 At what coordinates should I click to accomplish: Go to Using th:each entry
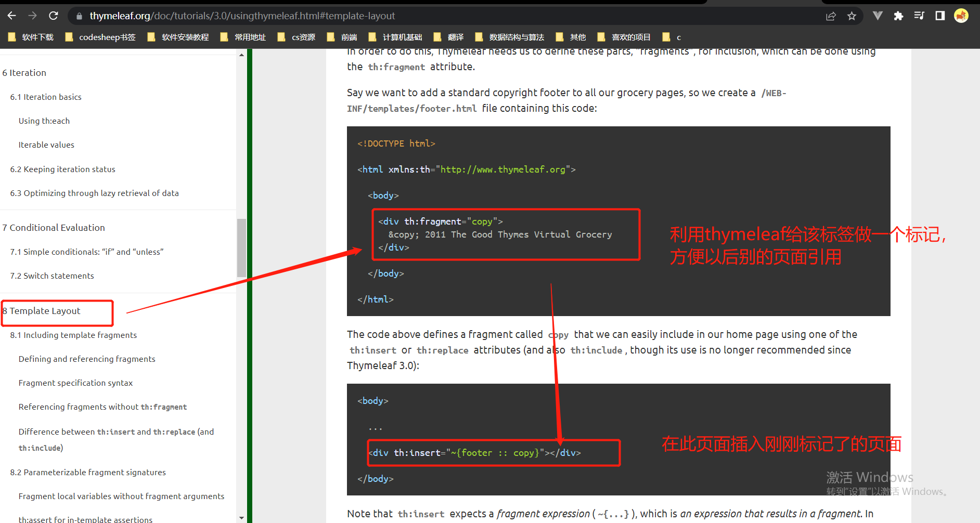pos(44,121)
